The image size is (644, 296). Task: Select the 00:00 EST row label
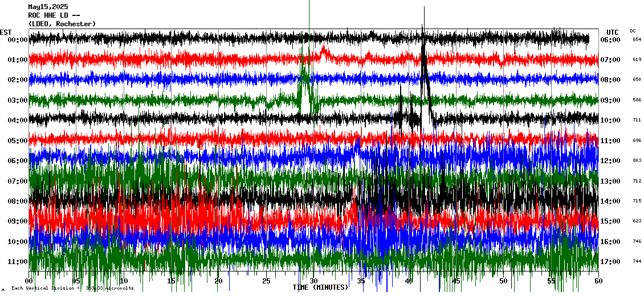coord(18,40)
